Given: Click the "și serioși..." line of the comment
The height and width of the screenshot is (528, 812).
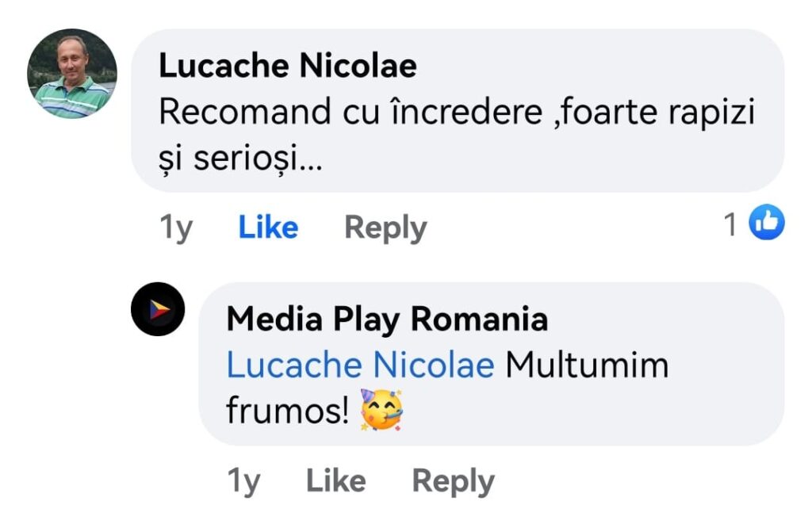Looking at the screenshot, I should (x=241, y=158).
